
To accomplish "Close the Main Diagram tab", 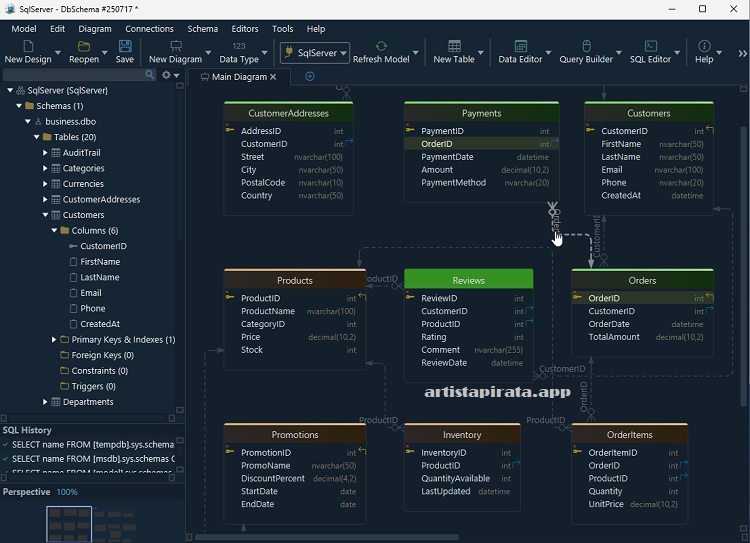I will [x=273, y=77].
